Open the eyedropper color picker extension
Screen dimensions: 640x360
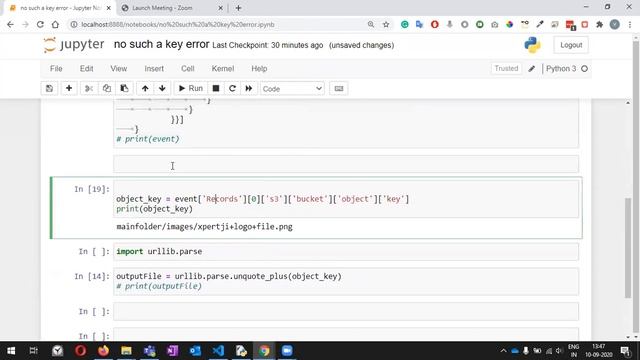pyautogui.click(x=540, y=24)
